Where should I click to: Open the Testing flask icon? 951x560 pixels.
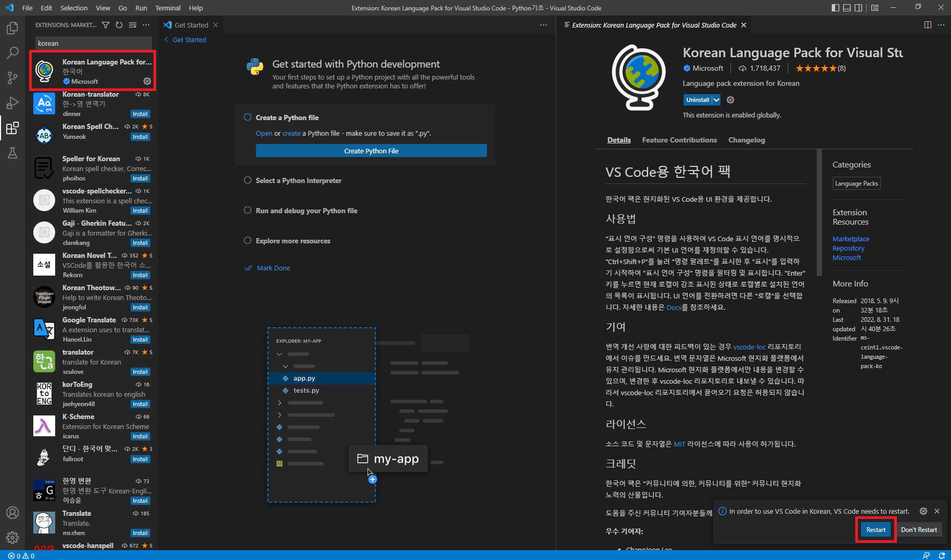click(12, 153)
